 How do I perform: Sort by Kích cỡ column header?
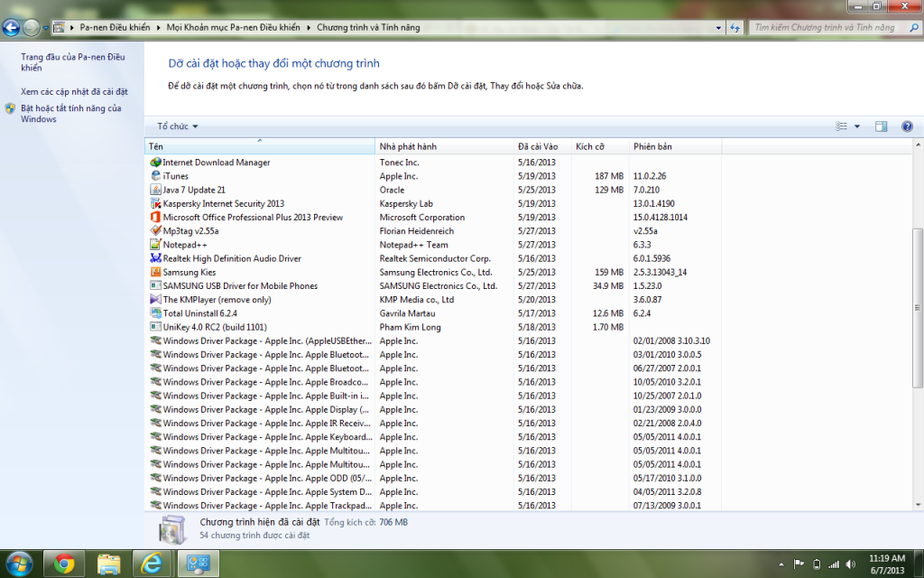(x=600, y=146)
